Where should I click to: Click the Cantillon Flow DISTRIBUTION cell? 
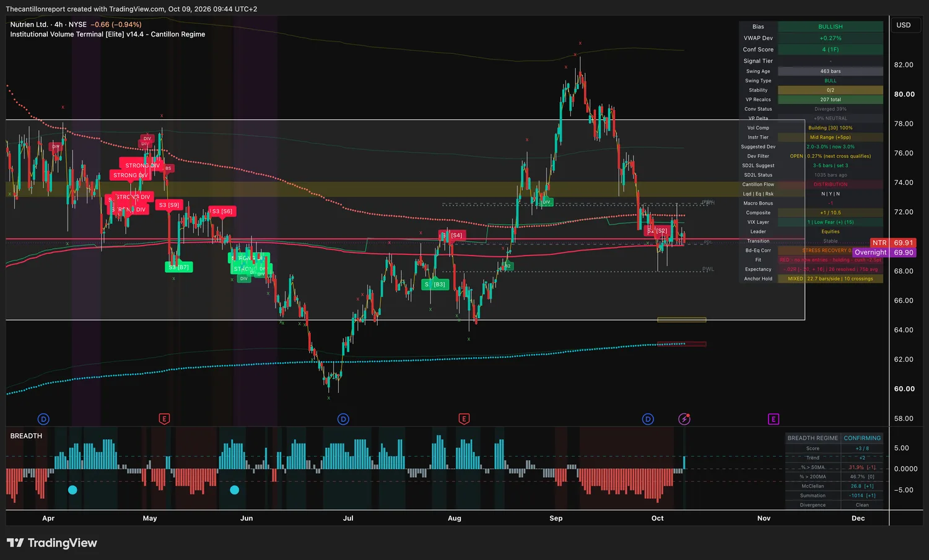pos(831,184)
